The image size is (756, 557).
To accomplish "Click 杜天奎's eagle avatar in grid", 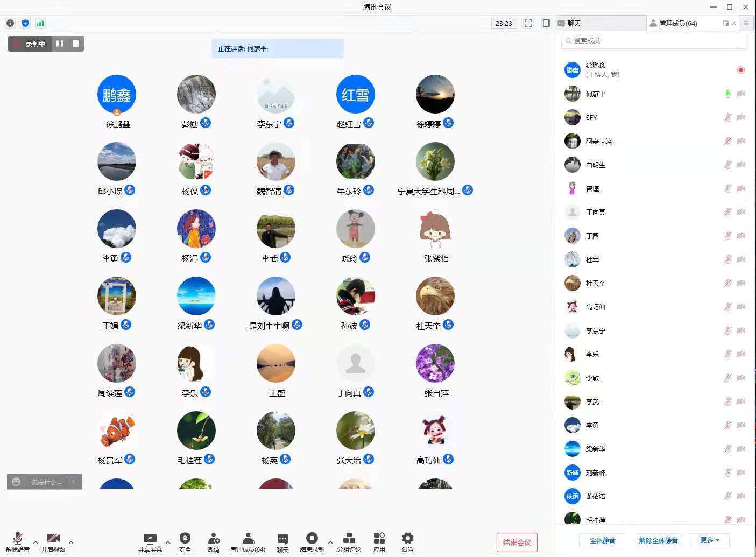I will [435, 296].
